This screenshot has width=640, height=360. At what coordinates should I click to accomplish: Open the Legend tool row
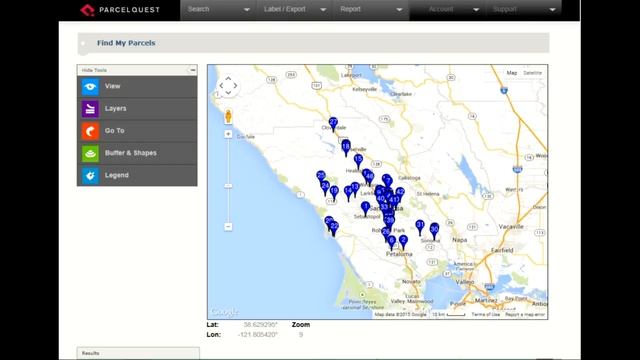137,176
